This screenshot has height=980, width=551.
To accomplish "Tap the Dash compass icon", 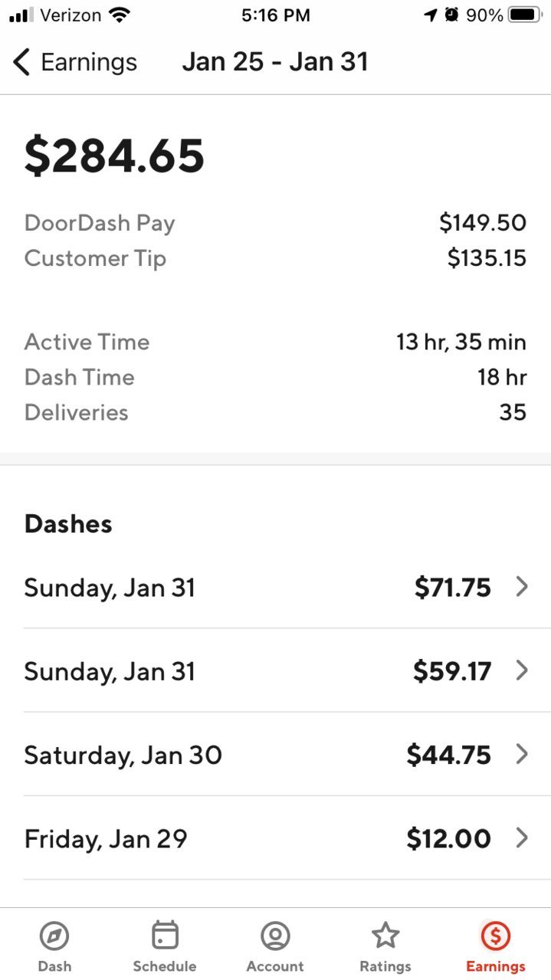I will (x=54, y=936).
